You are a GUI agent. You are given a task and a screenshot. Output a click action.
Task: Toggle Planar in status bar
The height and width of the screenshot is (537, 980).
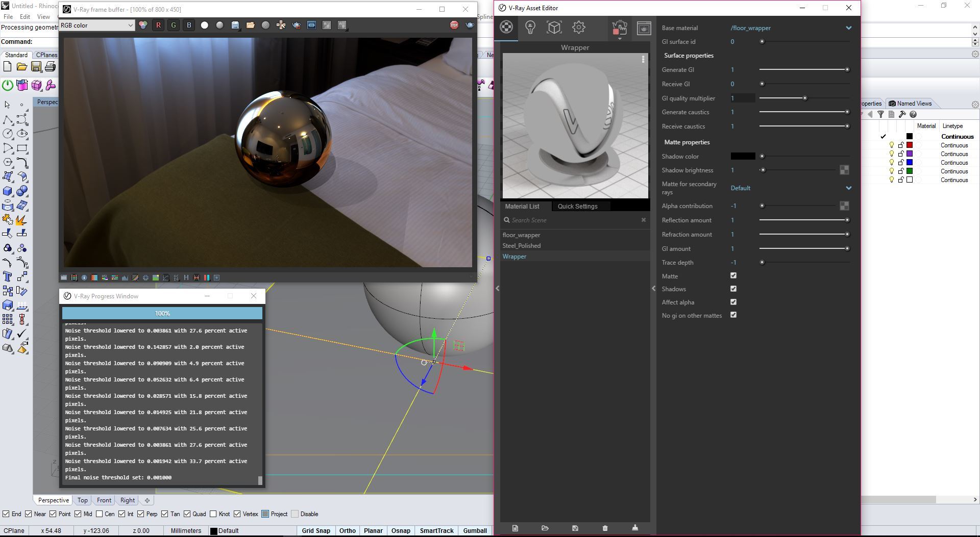(373, 531)
